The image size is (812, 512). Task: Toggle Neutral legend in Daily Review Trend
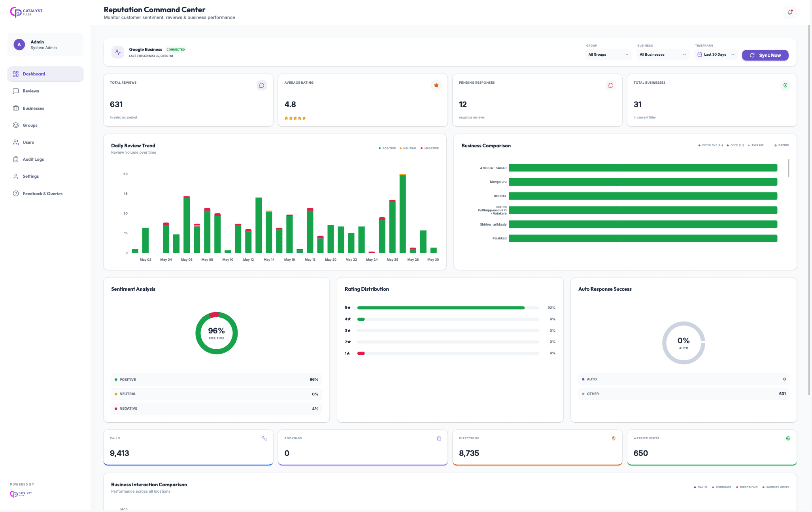408,149
